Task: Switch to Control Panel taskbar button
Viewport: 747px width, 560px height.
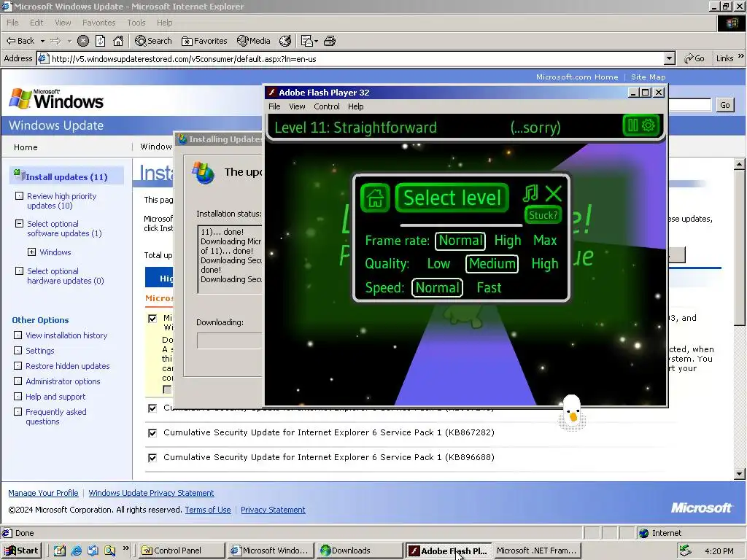Action: click(182, 551)
